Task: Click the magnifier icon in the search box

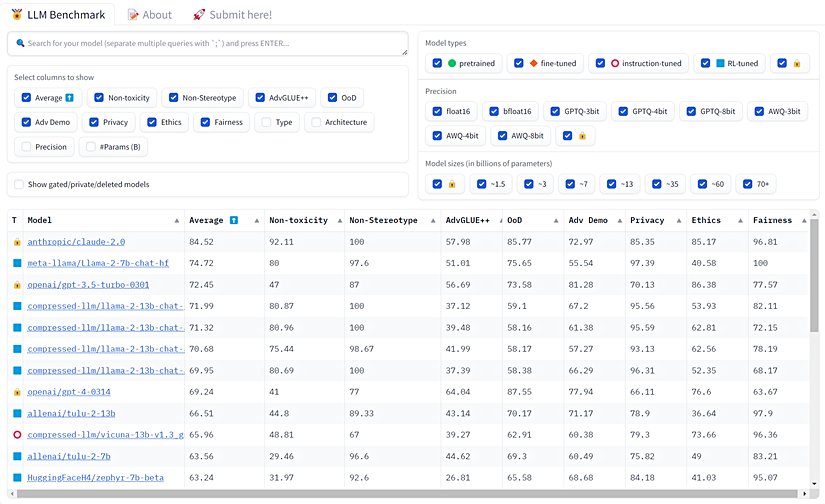Action: point(19,44)
